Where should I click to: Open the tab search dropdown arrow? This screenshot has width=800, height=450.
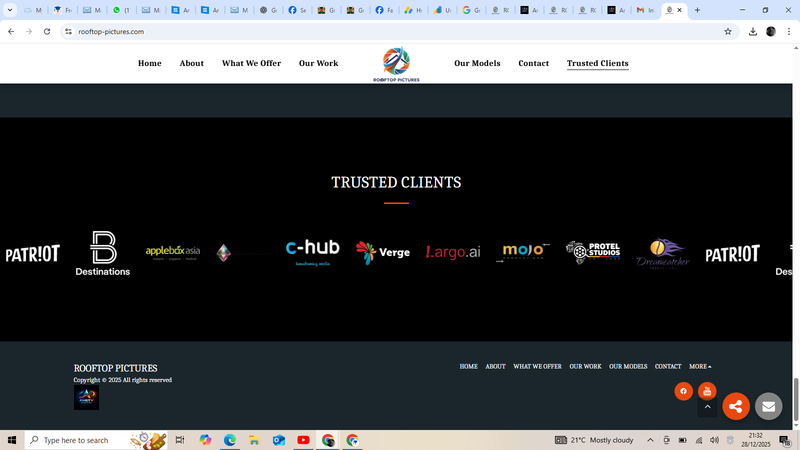[10, 10]
